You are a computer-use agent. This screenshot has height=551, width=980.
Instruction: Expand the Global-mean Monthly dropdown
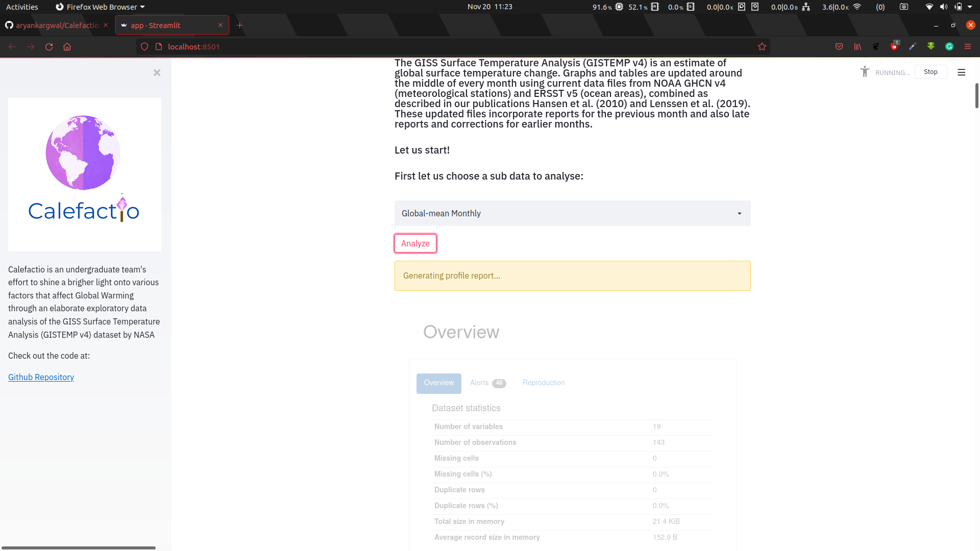(x=572, y=213)
